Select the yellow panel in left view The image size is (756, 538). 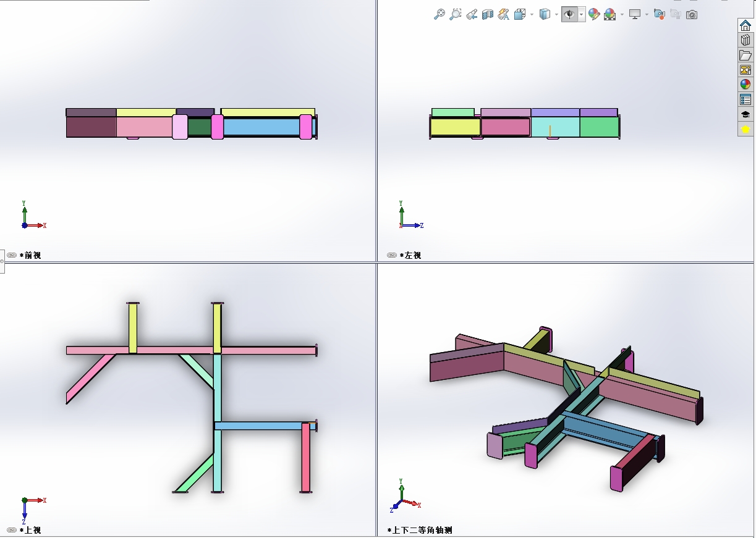point(455,127)
